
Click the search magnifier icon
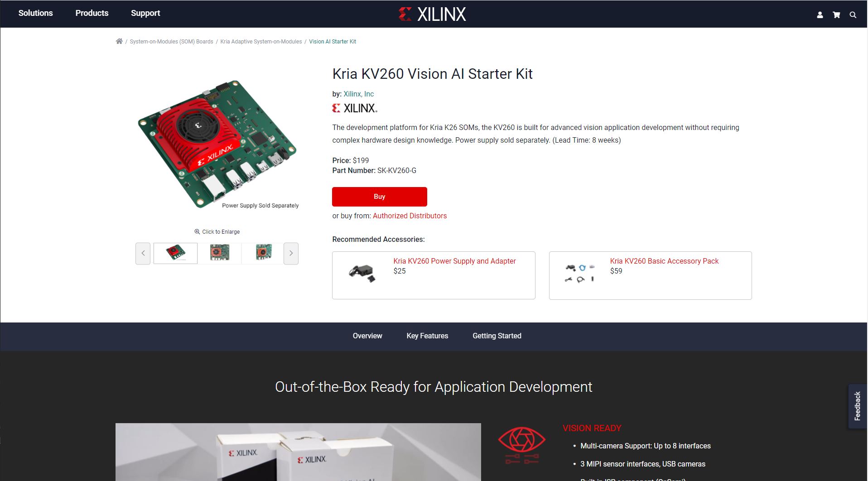click(x=853, y=15)
